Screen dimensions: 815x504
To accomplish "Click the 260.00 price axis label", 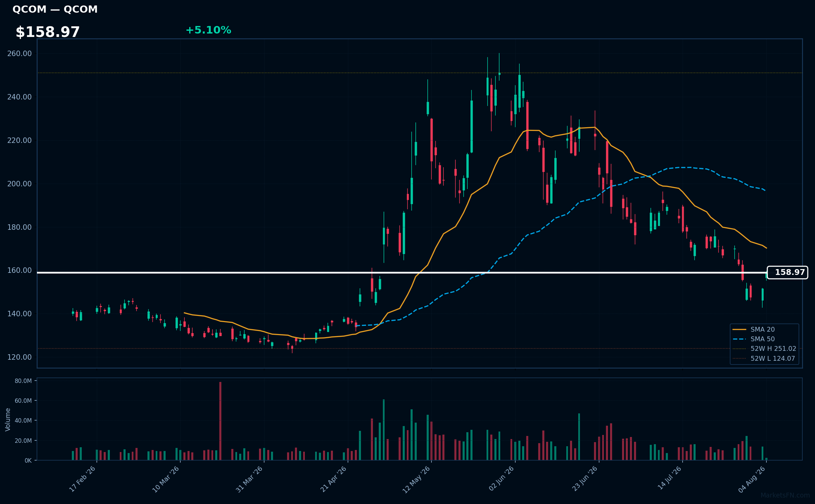I will tap(20, 54).
